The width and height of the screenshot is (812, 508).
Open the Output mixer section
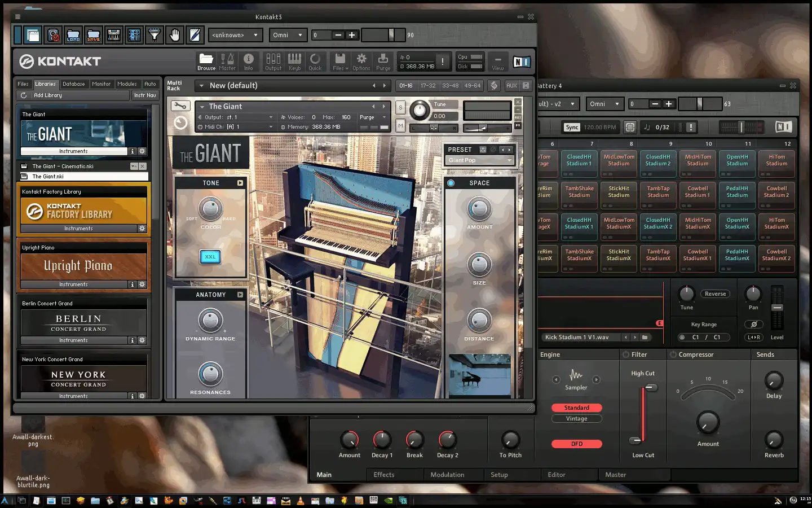click(273, 60)
